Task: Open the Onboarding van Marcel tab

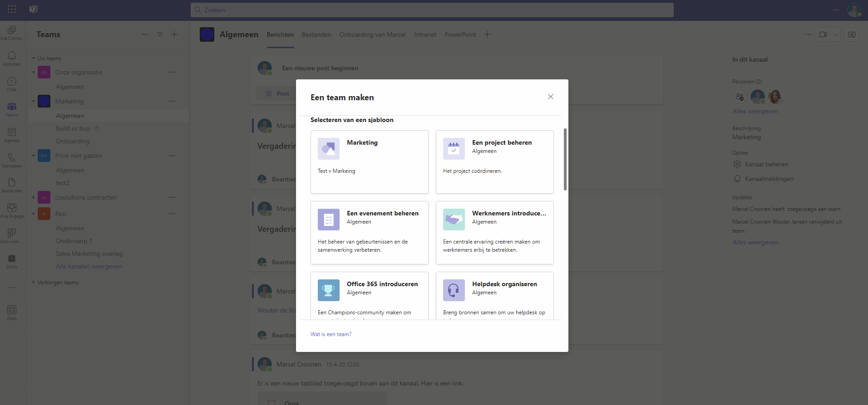Action: (373, 34)
